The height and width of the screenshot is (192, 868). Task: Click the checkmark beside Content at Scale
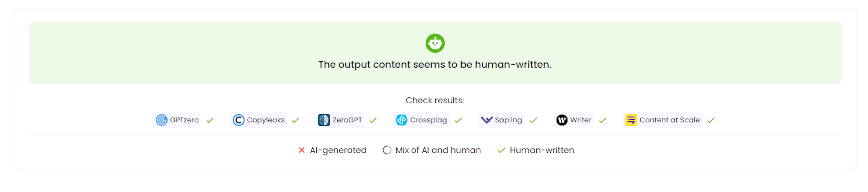click(x=711, y=120)
